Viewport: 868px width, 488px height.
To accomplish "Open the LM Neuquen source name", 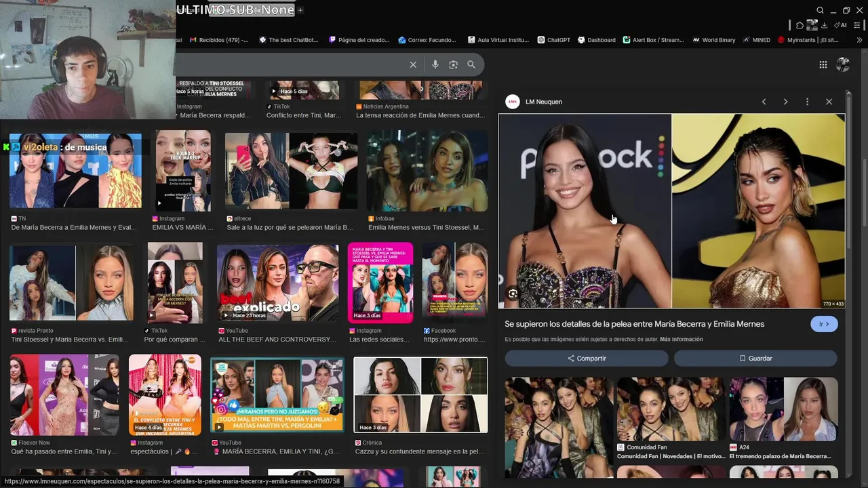I will click(544, 102).
